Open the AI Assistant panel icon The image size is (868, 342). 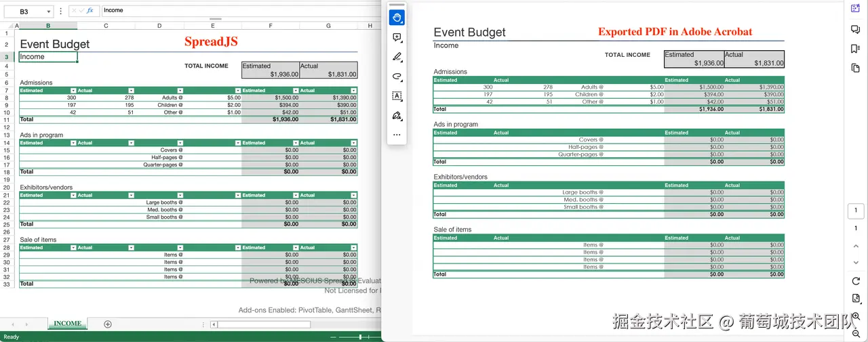[x=856, y=8]
